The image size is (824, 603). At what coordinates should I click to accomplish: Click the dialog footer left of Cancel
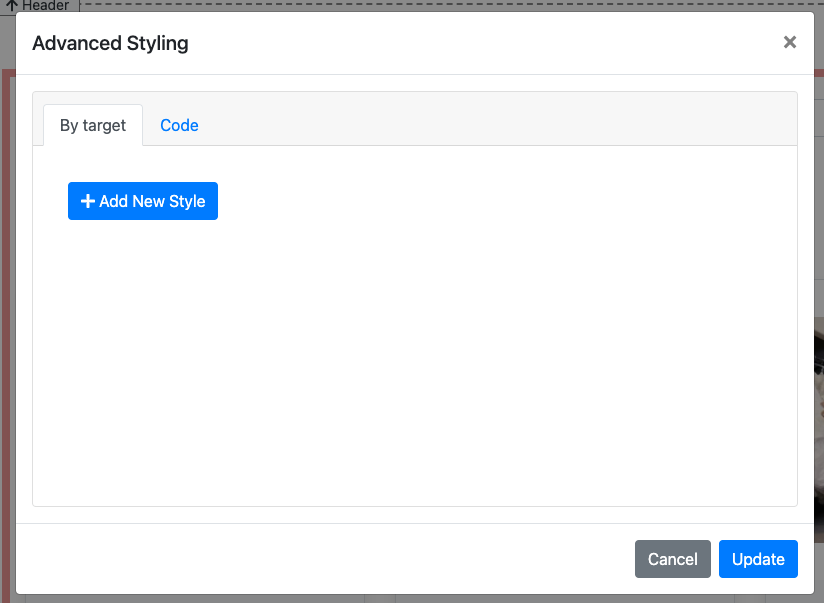click(x=320, y=559)
